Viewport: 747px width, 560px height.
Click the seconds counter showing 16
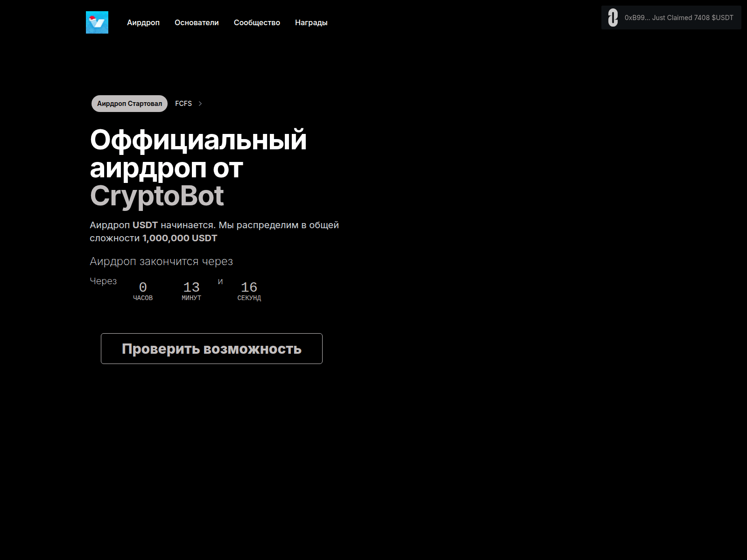click(249, 287)
